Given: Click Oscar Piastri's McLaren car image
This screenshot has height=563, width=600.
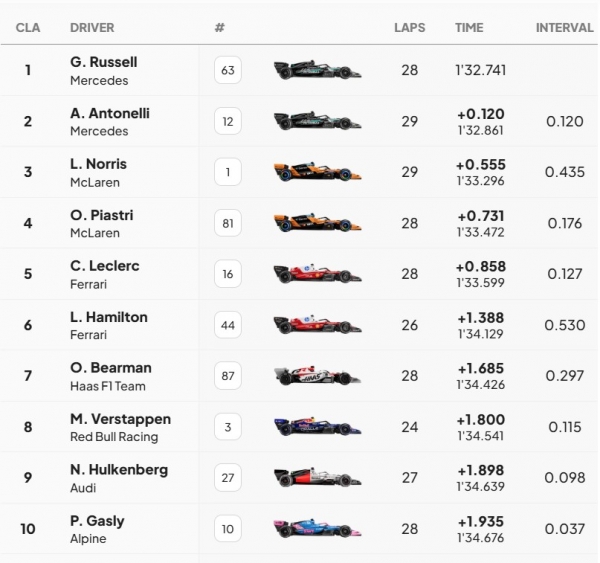Looking at the screenshot, I should pos(317,223).
